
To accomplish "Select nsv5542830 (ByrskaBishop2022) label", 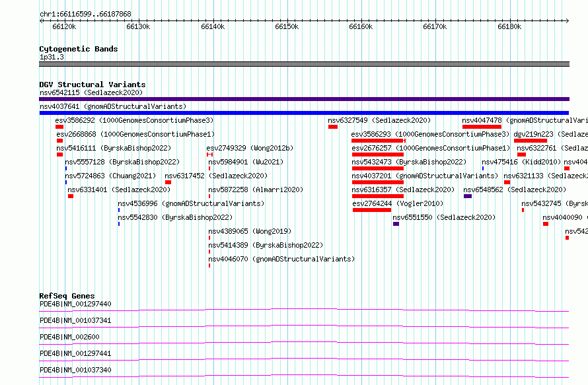I will pos(175,217).
